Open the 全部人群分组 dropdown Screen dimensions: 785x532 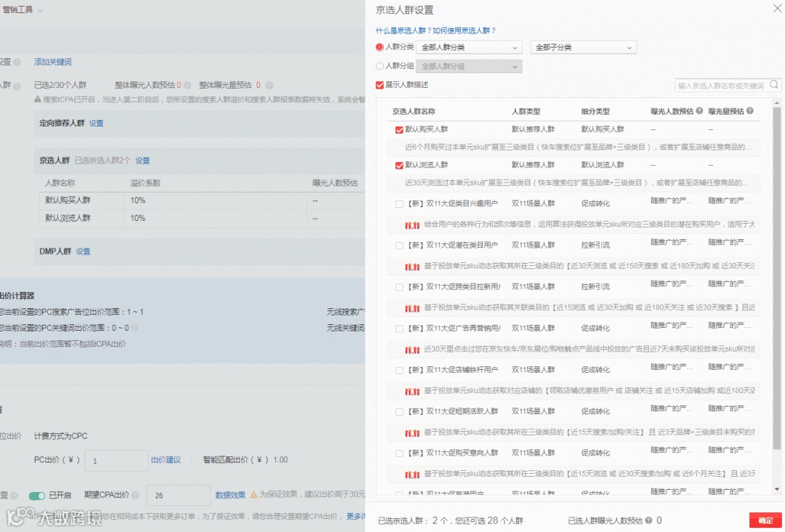click(469, 66)
